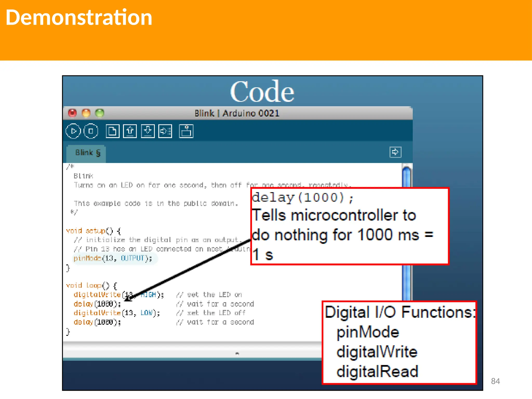Click the Blink | Arduino 0021 title bar
Image resolution: width=532 pixels, height=399 pixels.
[x=237, y=113]
